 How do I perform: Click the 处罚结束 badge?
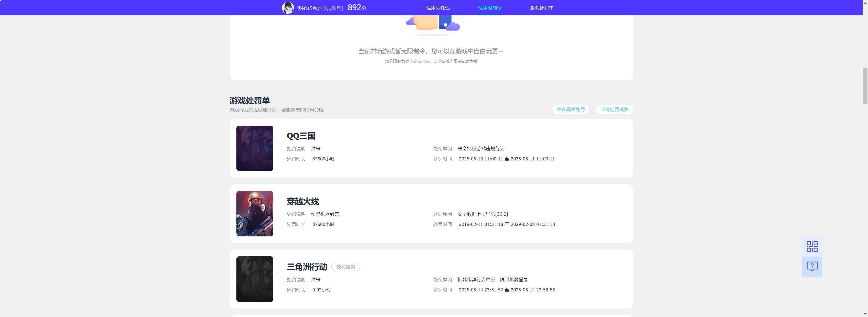(345, 267)
